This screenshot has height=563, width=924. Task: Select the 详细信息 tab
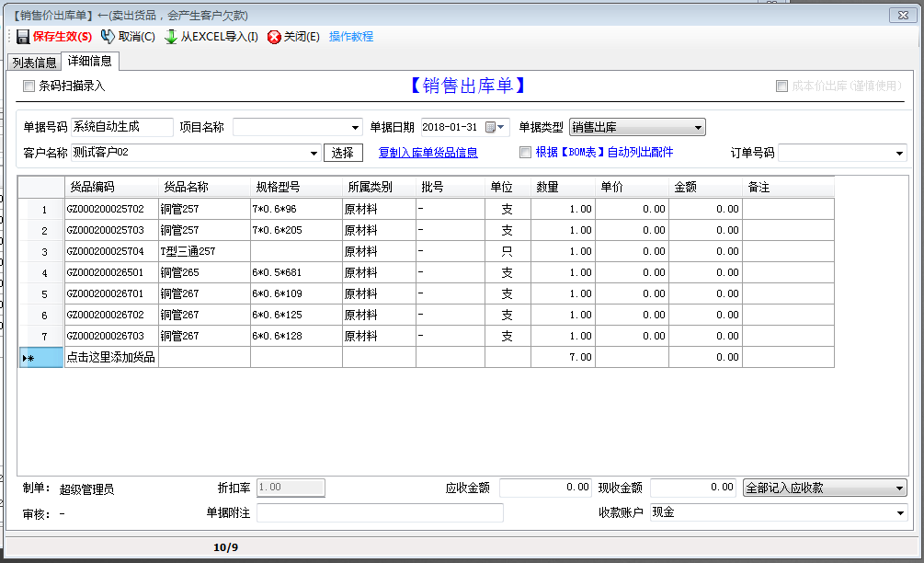click(x=90, y=62)
